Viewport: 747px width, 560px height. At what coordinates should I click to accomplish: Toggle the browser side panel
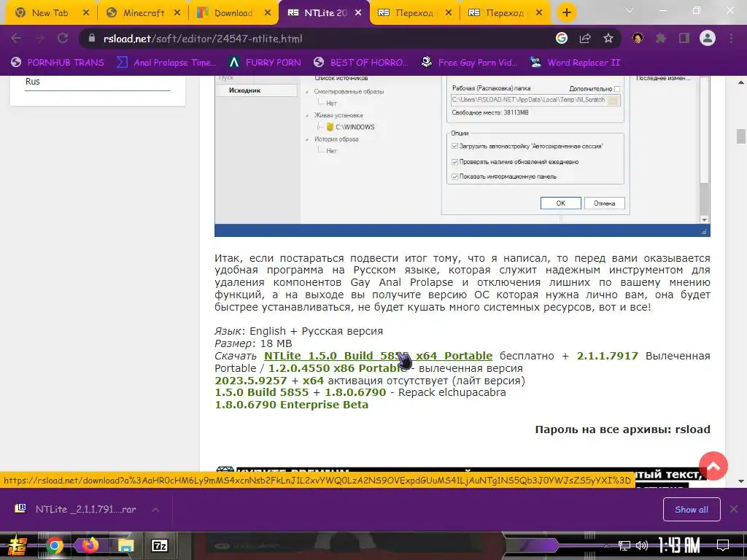684,39
